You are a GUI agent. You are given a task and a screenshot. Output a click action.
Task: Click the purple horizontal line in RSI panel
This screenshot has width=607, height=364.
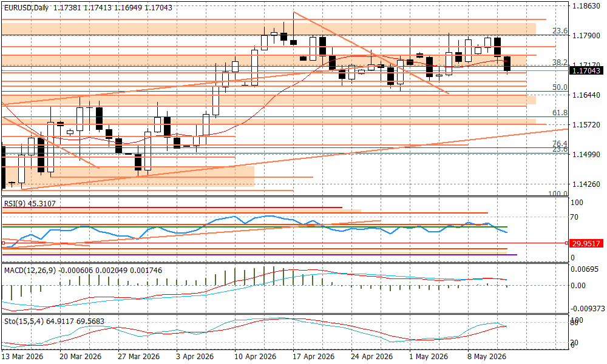pos(259,255)
